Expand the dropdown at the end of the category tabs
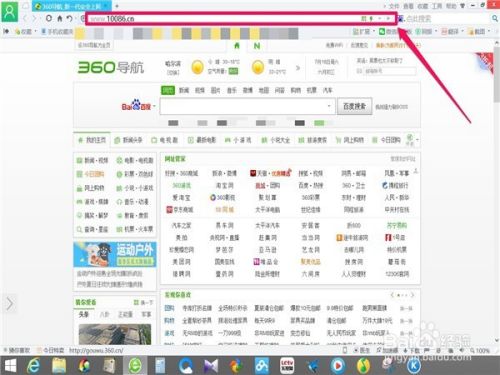 [x=417, y=140]
